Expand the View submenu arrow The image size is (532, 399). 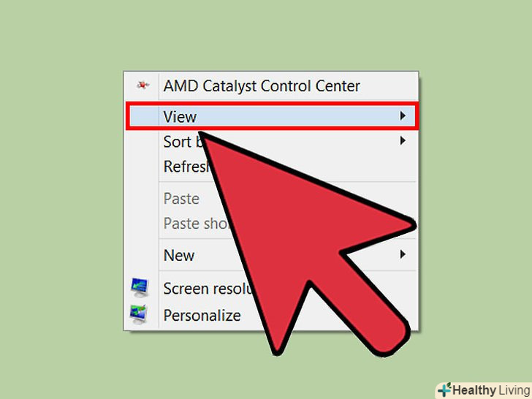click(x=403, y=116)
